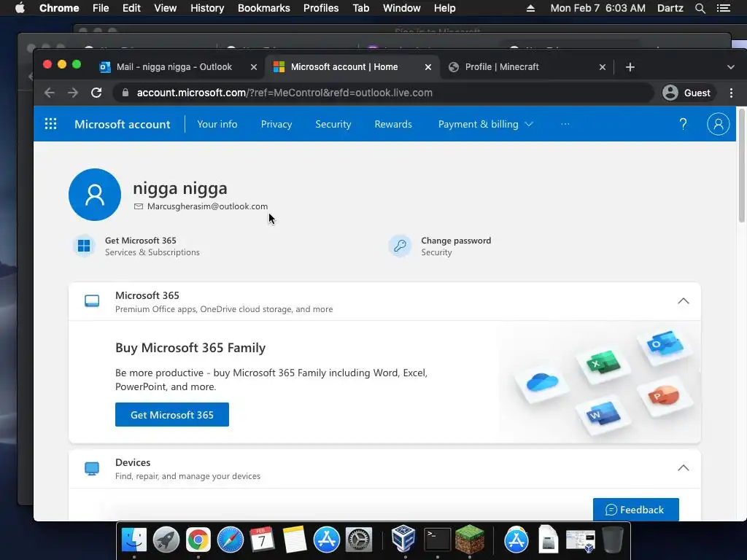Open Finder in the Dock

pyautogui.click(x=134, y=540)
